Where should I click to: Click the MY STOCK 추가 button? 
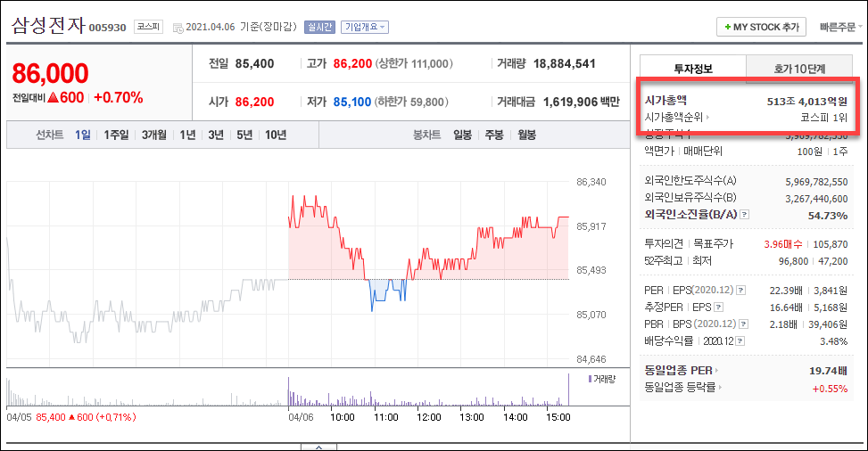(761, 27)
